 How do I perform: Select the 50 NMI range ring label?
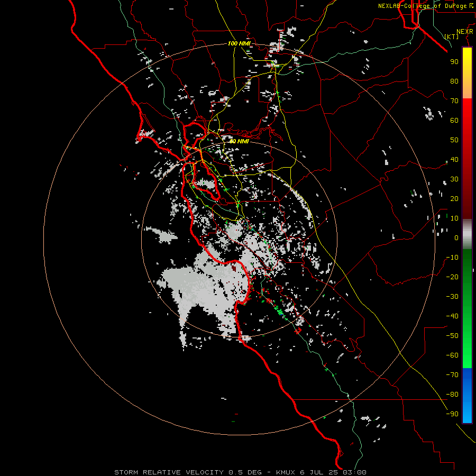[239, 141]
